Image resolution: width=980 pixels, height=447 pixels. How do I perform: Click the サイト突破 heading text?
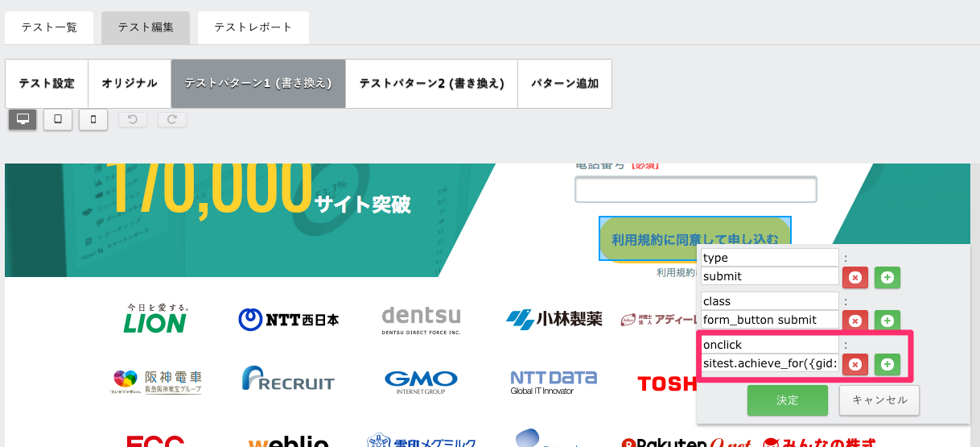[x=362, y=204]
